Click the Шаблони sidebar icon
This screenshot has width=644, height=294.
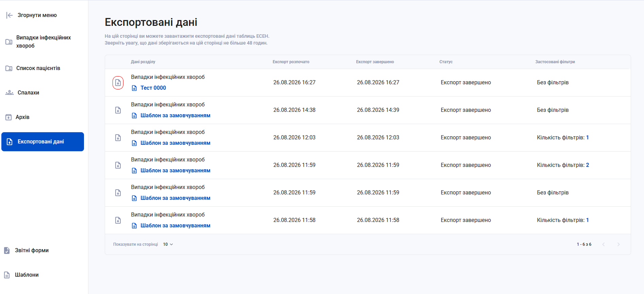click(7, 275)
